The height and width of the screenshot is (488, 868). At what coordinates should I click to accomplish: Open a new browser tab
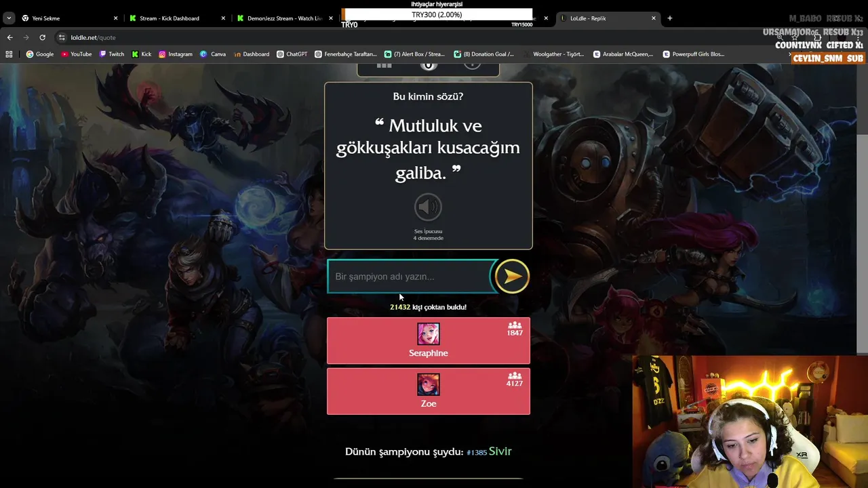pyautogui.click(x=670, y=18)
